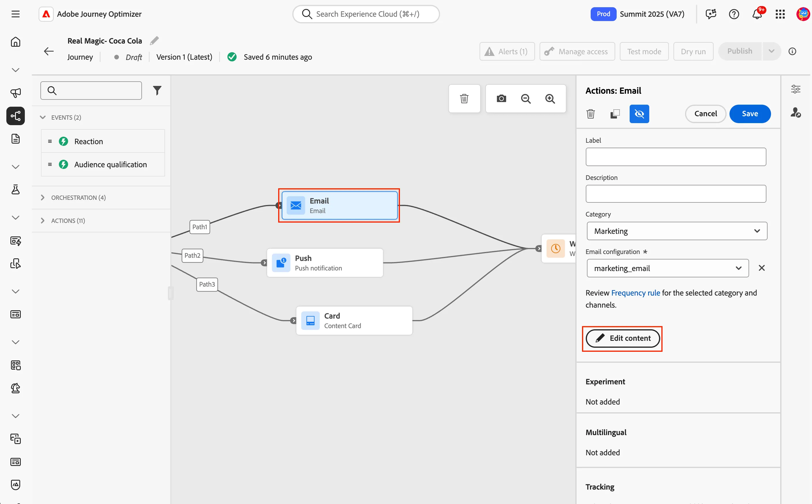Rename journey with the pencil icon

pyautogui.click(x=154, y=41)
